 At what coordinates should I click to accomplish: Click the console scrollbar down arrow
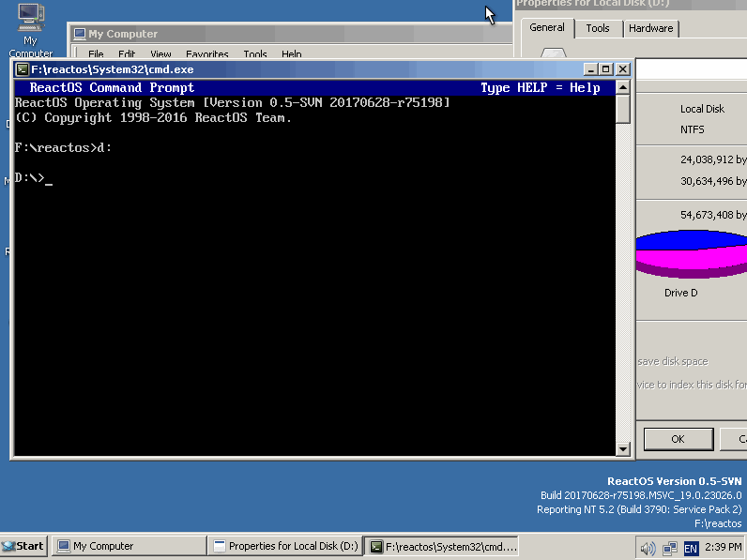[x=623, y=449]
